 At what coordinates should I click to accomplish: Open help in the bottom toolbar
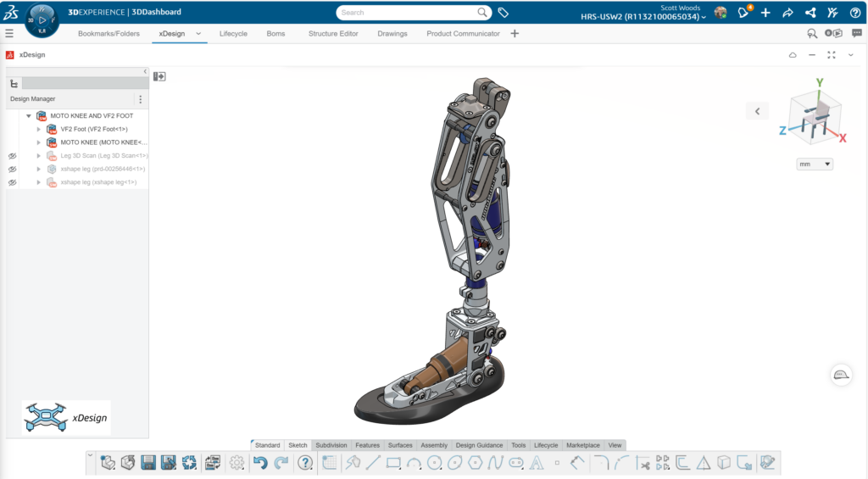(305, 462)
